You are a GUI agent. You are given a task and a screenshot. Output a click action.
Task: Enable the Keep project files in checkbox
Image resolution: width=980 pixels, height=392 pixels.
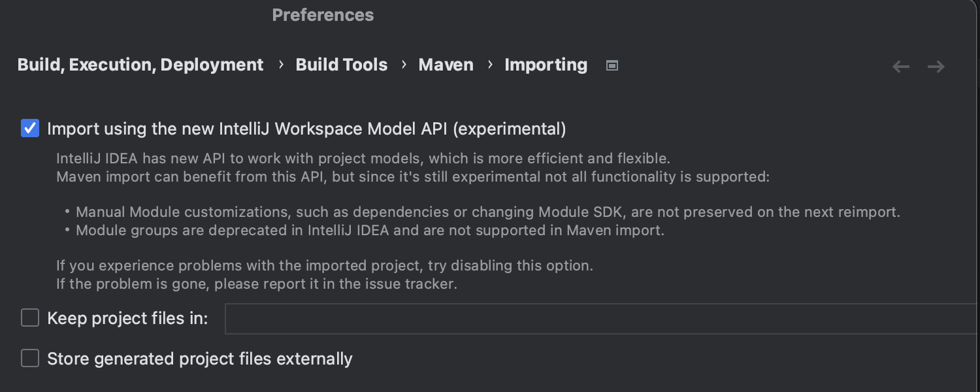click(x=30, y=318)
